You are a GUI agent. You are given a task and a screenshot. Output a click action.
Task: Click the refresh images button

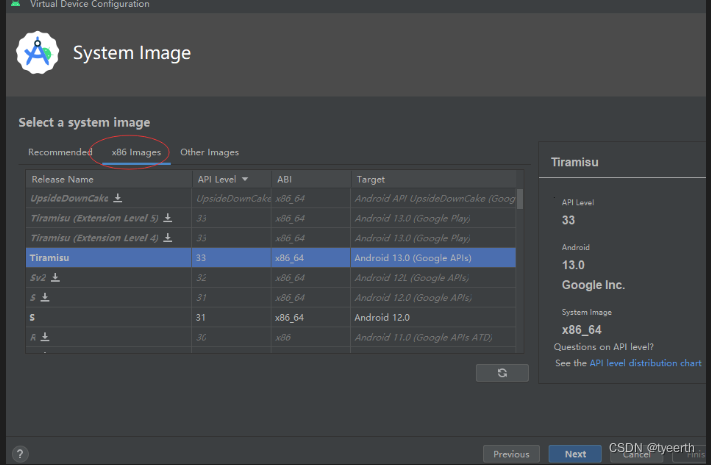[502, 373]
